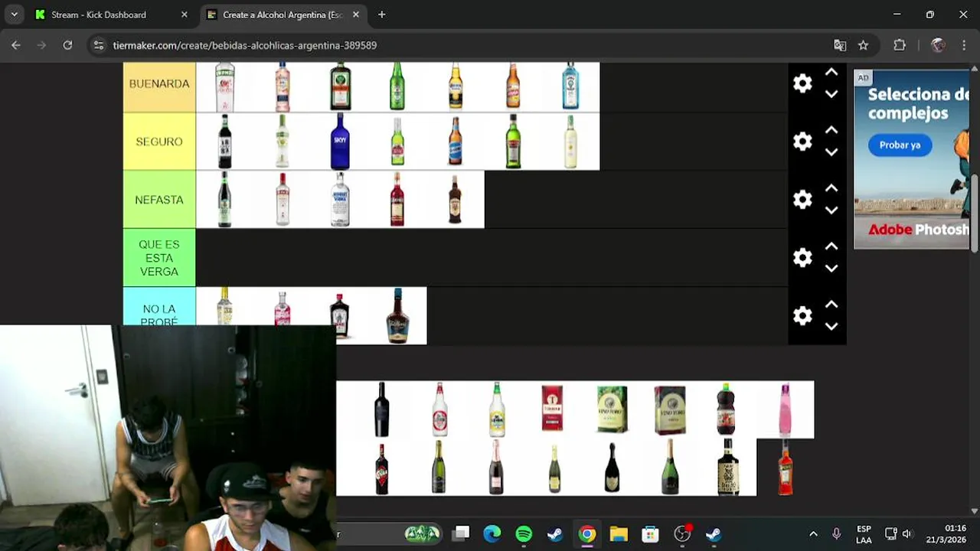
Task: Click the SEGURO tier label
Action: tap(159, 142)
